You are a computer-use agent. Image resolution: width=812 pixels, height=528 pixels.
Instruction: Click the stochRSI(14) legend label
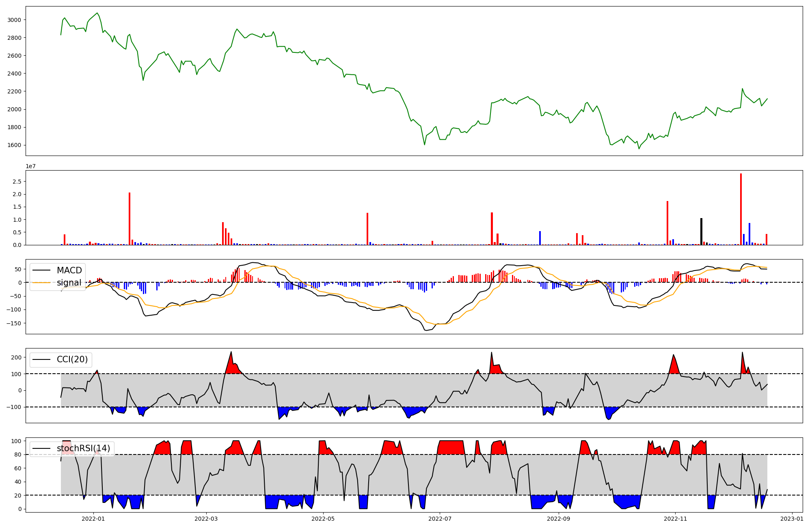pos(83,448)
